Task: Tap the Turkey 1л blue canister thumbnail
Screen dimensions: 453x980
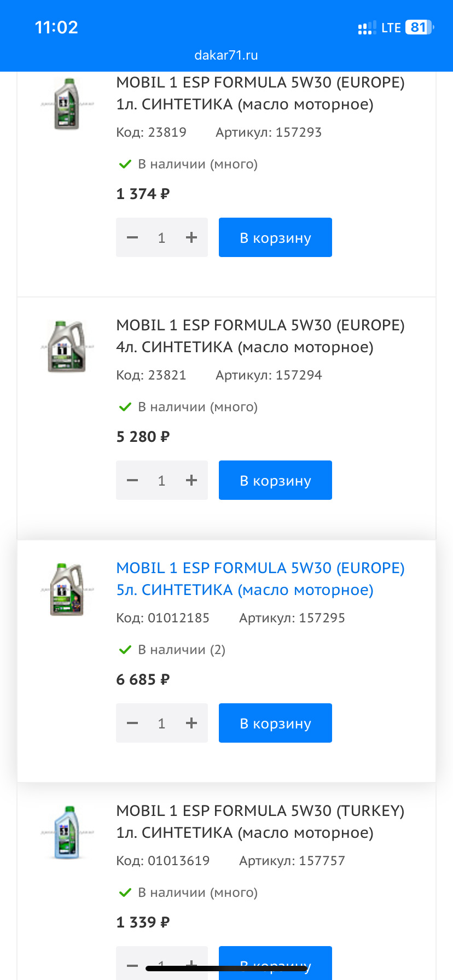Action: click(x=67, y=832)
